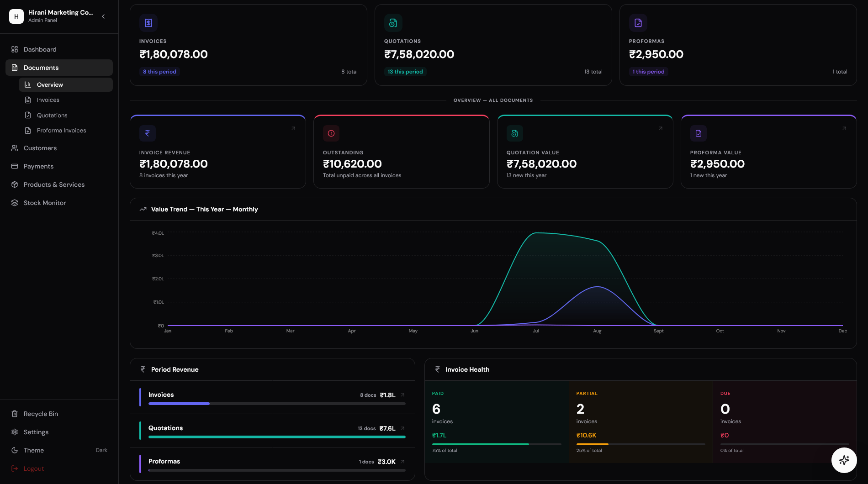Click the Settings gear icon

(15, 432)
